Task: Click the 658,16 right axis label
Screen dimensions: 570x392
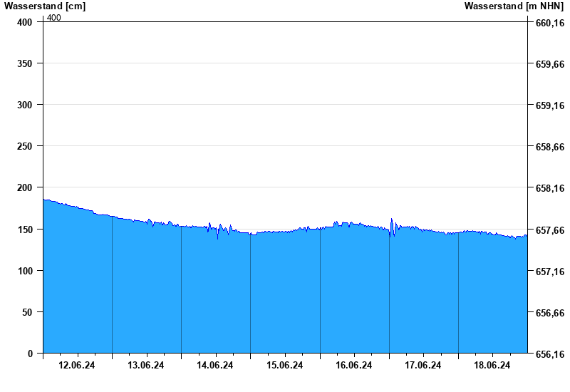Action: (549, 189)
